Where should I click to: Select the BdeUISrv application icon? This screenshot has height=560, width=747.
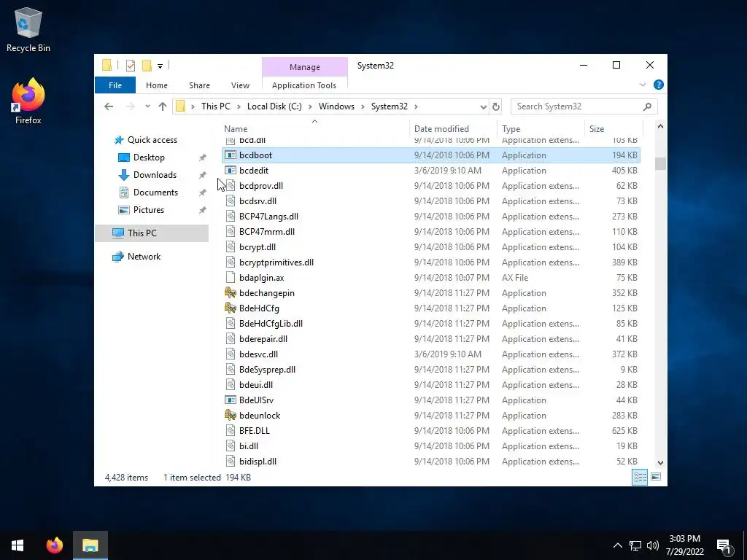point(231,400)
